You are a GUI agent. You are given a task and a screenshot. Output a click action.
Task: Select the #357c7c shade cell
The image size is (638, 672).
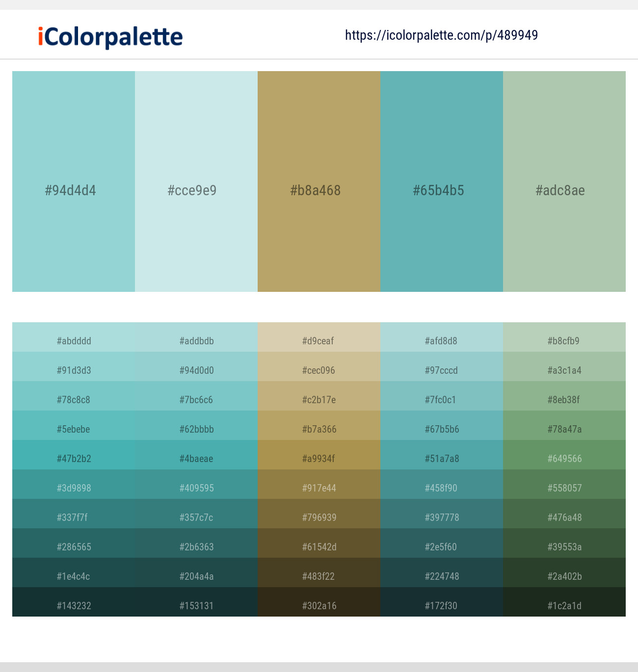point(196,514)
